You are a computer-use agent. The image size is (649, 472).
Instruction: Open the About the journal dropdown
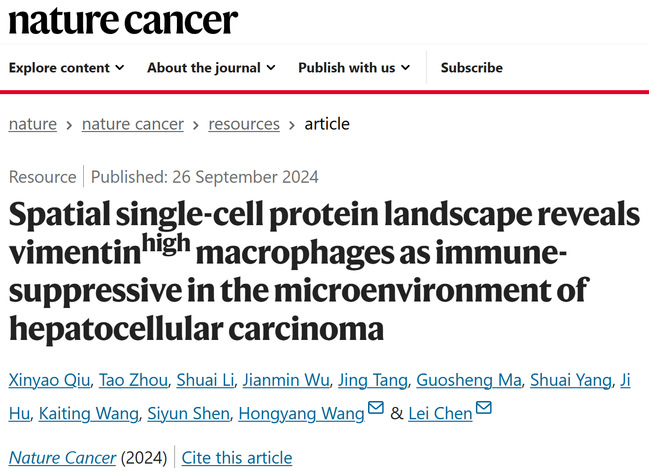210,68
